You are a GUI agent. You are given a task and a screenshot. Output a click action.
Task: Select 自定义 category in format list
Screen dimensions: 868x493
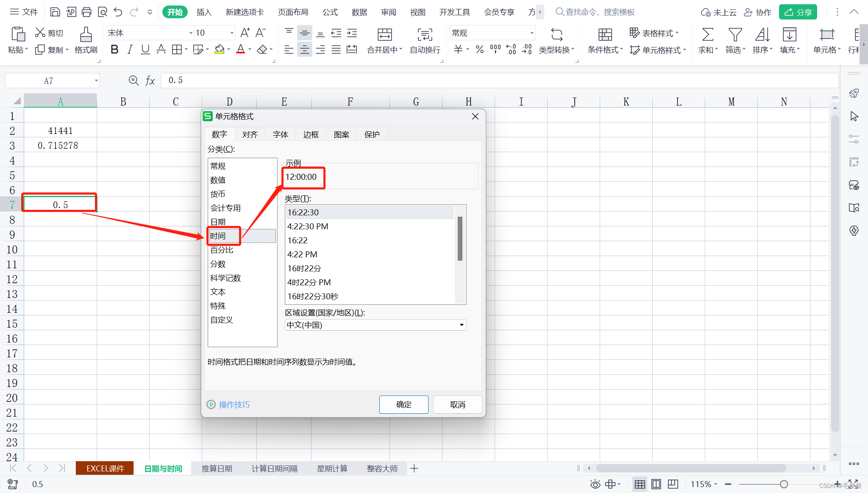pos(222,320)
